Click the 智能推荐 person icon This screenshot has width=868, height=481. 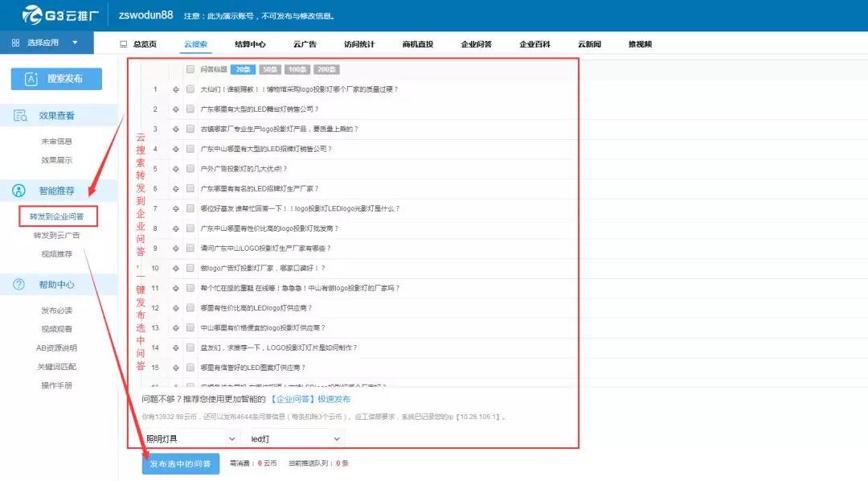pyautogui.click(x=19, y=191)
